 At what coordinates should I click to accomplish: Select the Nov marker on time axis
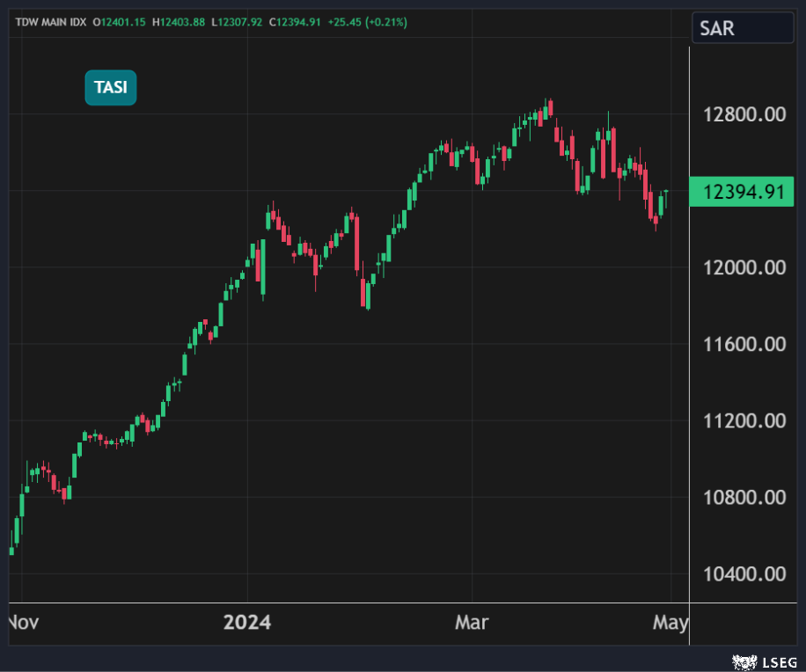(23, 623)
